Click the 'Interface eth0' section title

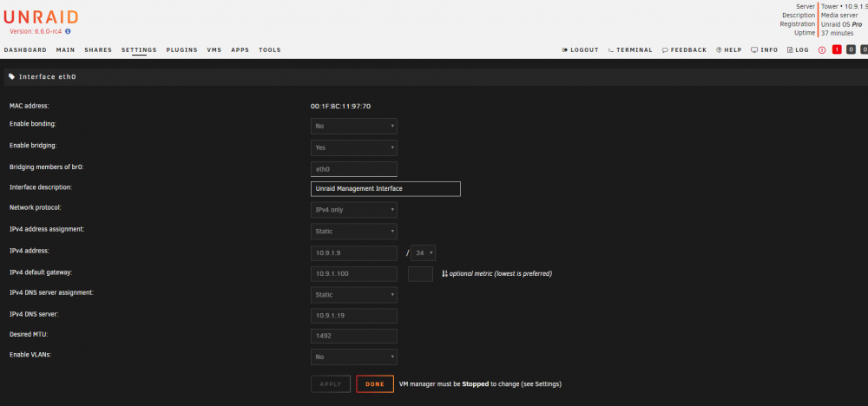47,77
